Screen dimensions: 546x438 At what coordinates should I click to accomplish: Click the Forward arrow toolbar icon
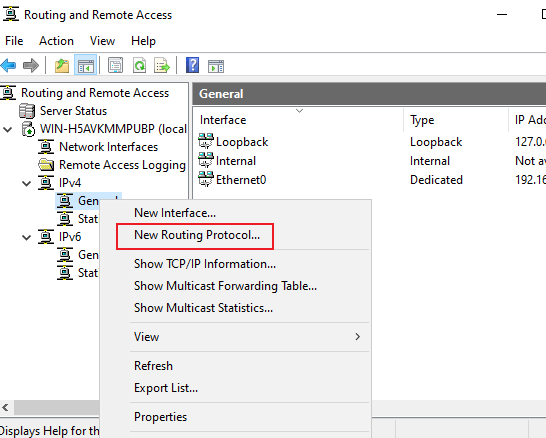pyautogui.click(x=31, y=65)
